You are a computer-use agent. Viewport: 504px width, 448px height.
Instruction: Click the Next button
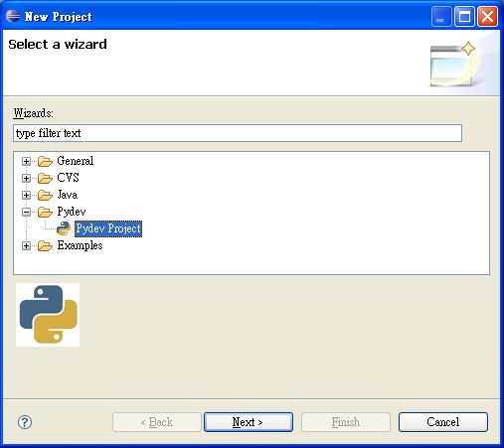click(249, 422)
